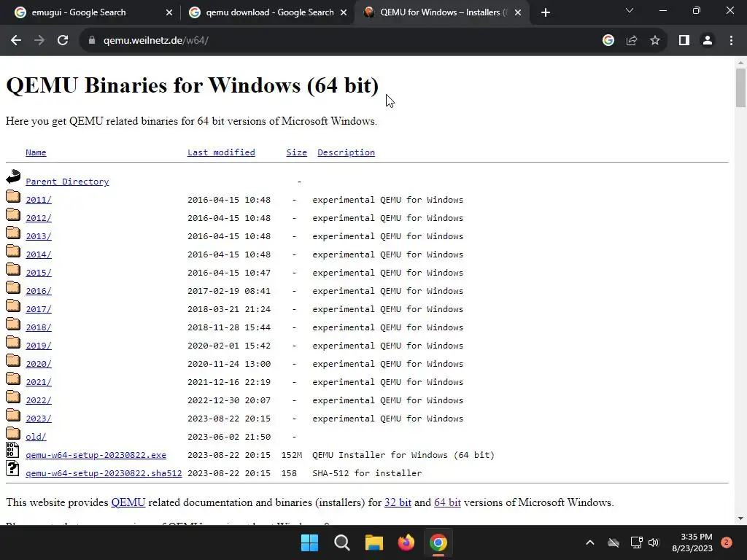This screenshot has width=747, height=560.
Task: Click the Parent Directory back-arrow icon
Action: [13, 176]
